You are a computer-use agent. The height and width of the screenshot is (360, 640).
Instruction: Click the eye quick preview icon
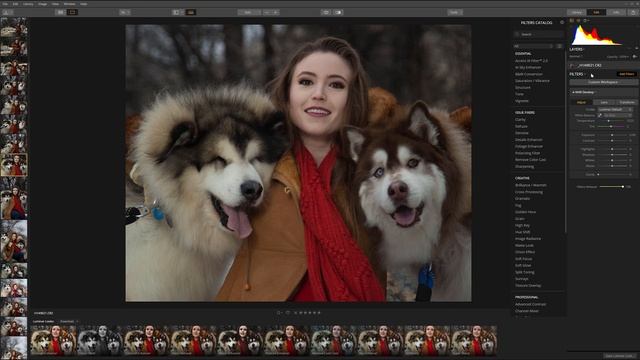[x=326, y=12]
